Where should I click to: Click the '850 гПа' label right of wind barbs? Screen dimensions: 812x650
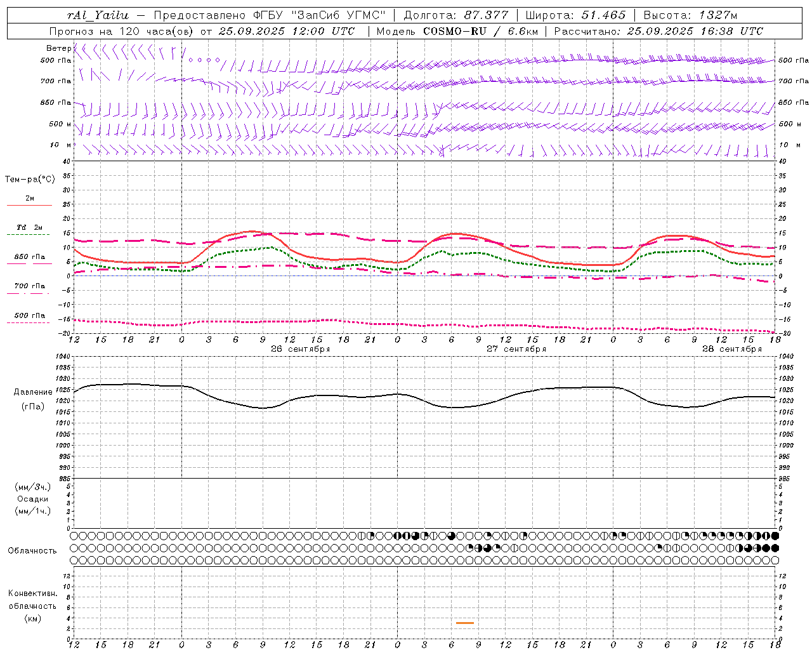tap(794, 102)
